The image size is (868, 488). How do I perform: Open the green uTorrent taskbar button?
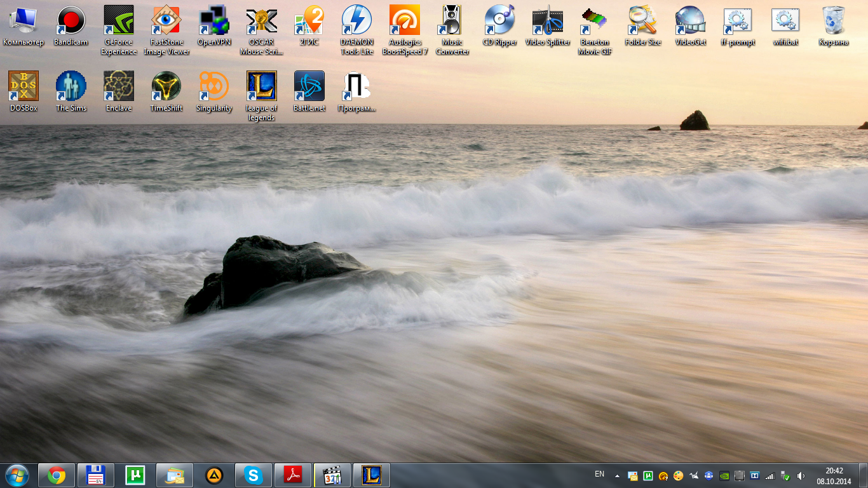point(135,475)
